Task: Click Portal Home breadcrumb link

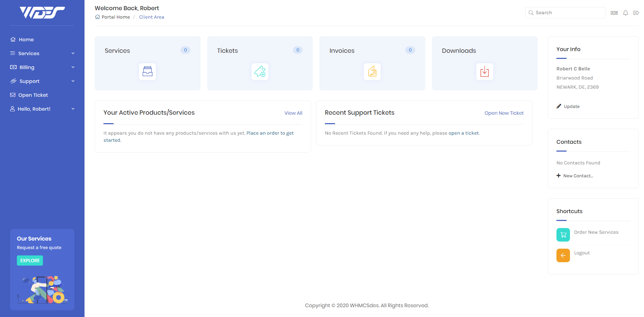Action: [116, 17]
